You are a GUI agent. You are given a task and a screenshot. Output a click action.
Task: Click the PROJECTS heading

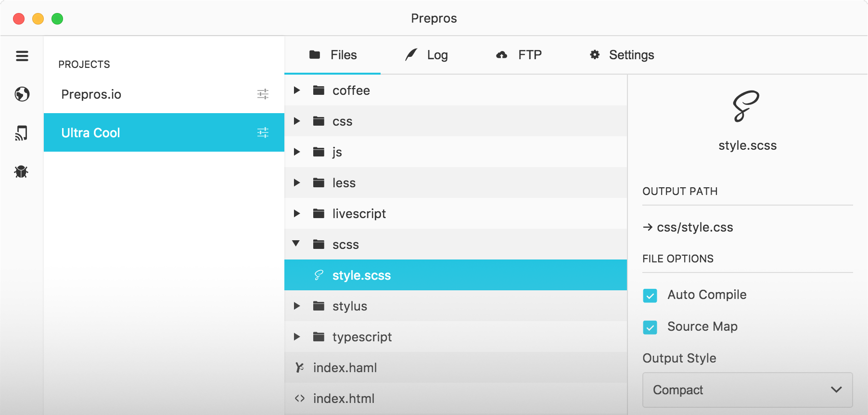pyautogui.click(x=84, y=65)
